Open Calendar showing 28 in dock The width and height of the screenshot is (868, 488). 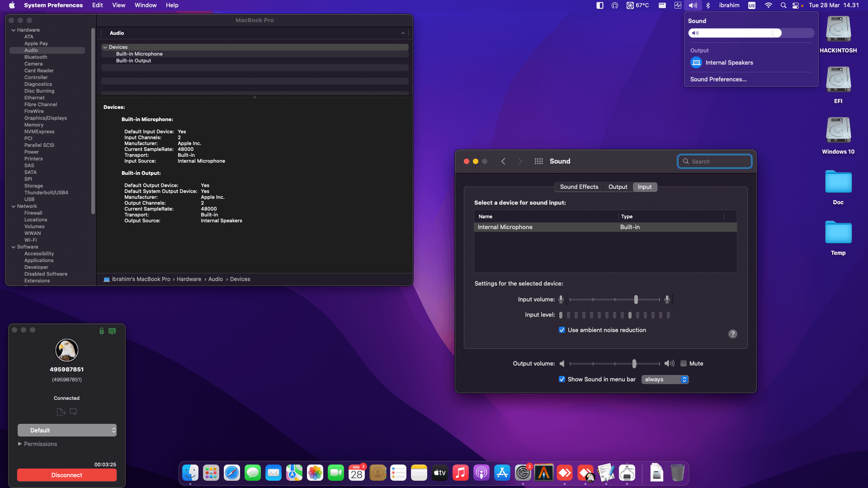click(x=357, y=473)
